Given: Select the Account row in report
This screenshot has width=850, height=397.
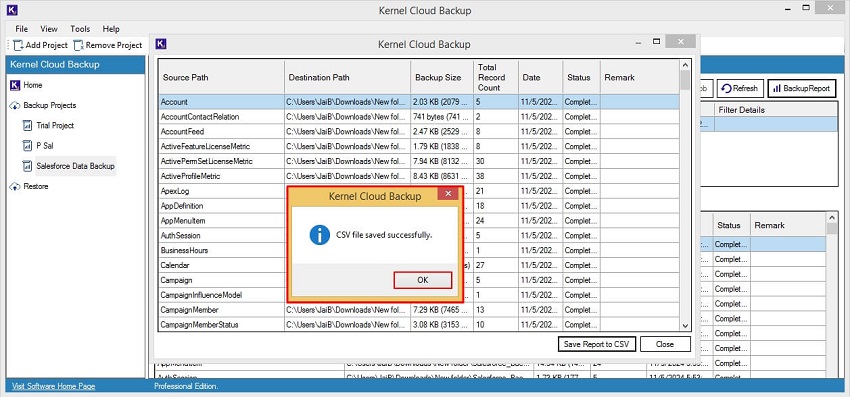Looking at the screenshot, I should click(419, 102).
